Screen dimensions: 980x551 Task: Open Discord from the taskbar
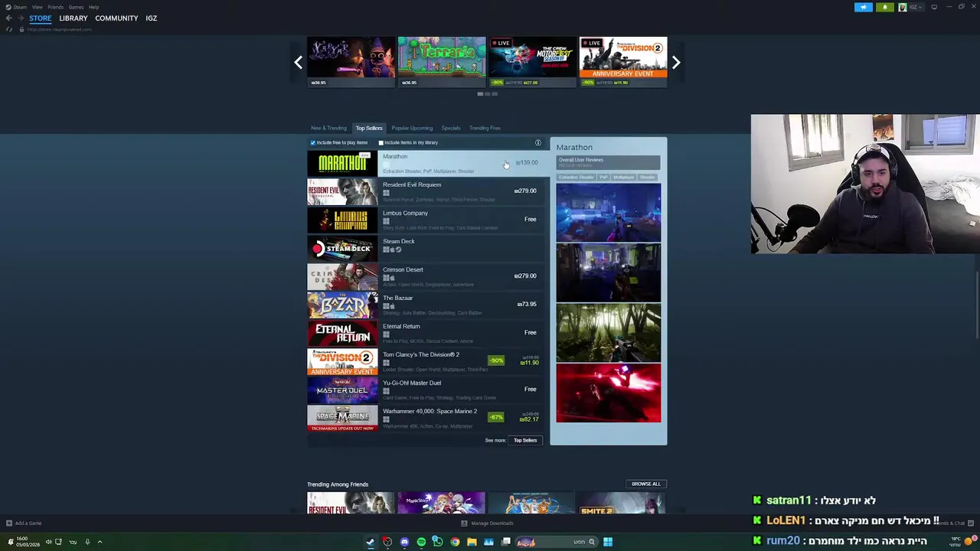click(x=404, y=542)
